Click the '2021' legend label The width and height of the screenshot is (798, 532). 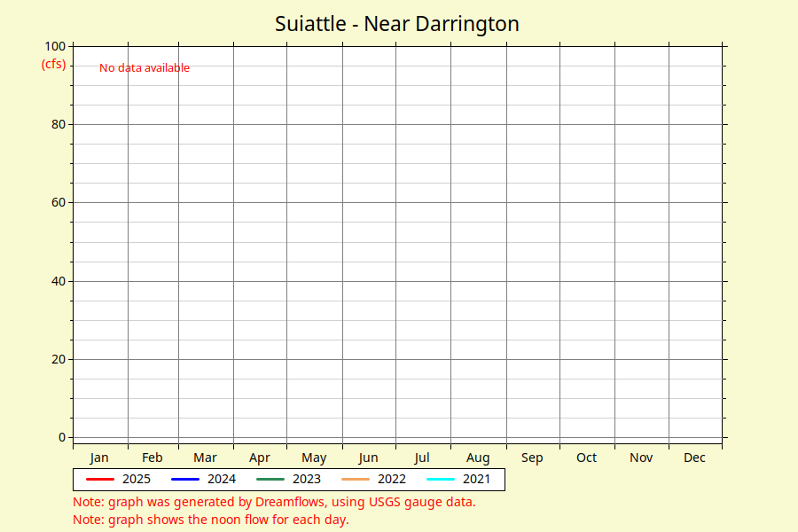coord(476,479)
